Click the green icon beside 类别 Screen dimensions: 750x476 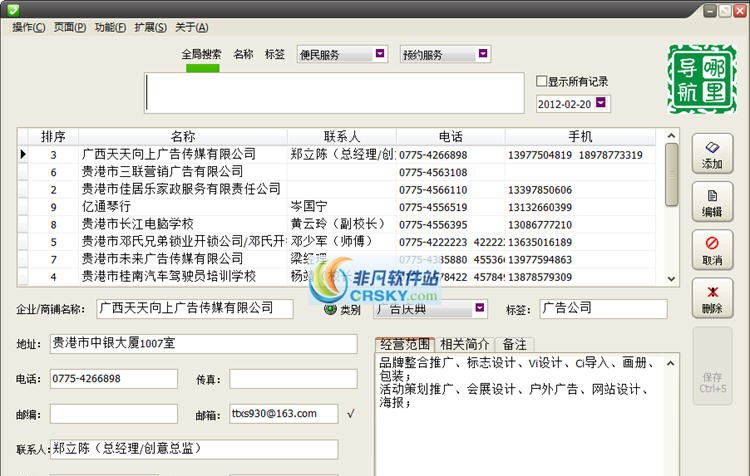click(330, 309)
